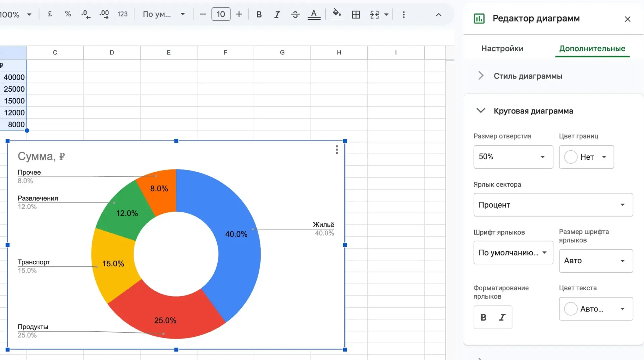Screen dimensions: 644x360
Task: Decrease font size minus icon
Action: coord(203,14)
